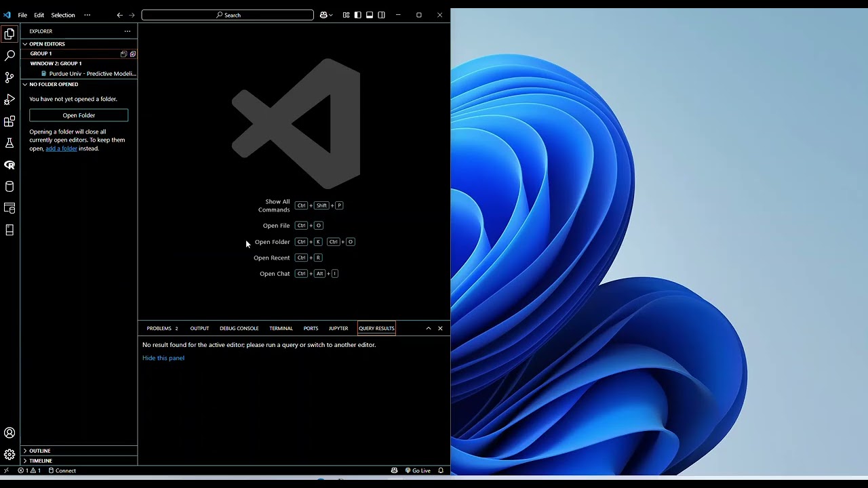The image size is (868, 488).
Task: Open the remote window indicator in status bar
Action: (x=7, y=470)
